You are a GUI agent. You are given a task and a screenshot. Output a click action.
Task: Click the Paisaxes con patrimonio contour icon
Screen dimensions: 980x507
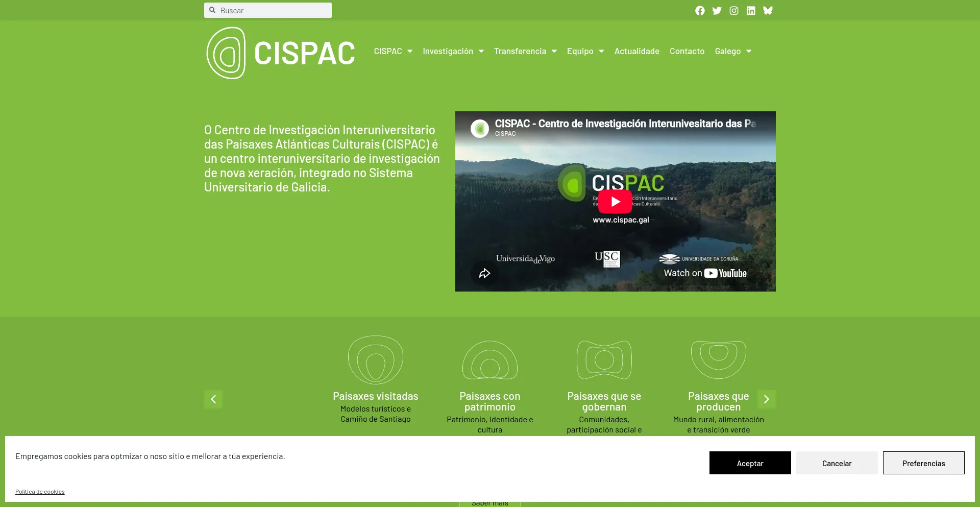tap(490, 359)
